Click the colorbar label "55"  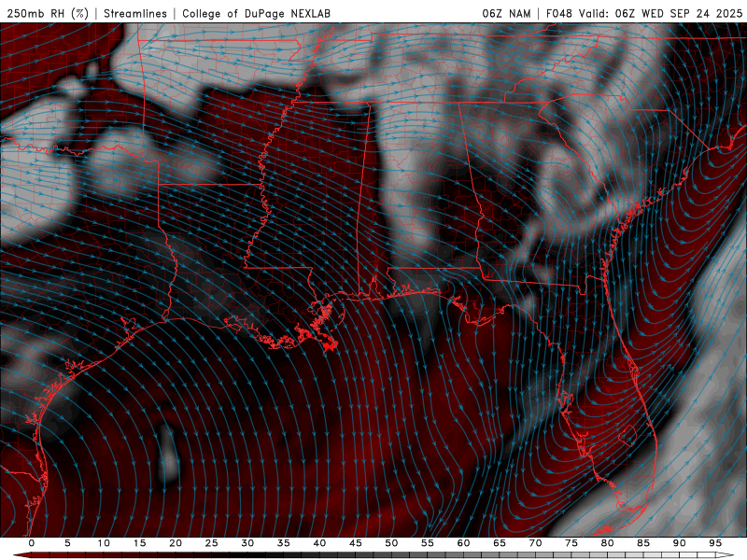point(428,543)
